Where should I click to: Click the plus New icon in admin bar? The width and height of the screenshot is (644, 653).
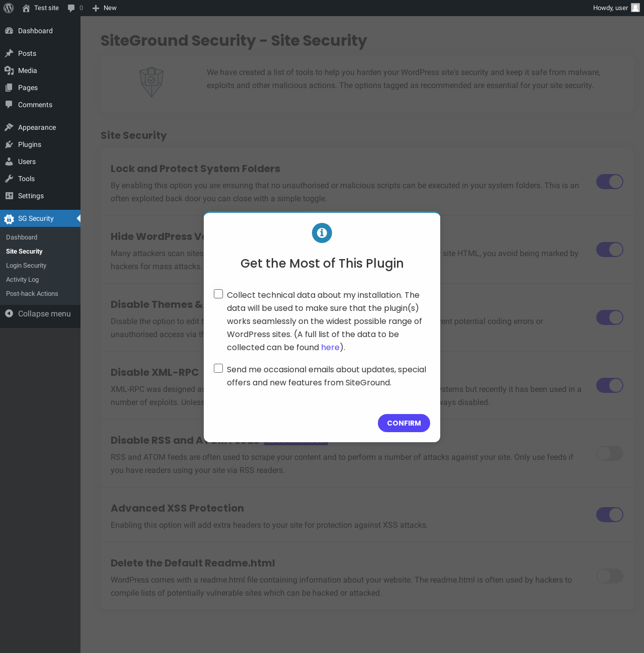click(96, 8)
